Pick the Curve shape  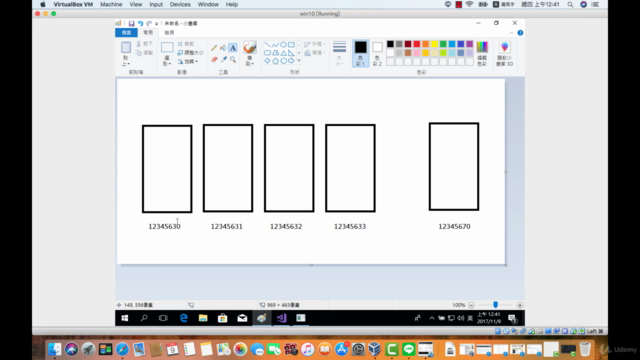pyautogui.click(x=275, y=44)
